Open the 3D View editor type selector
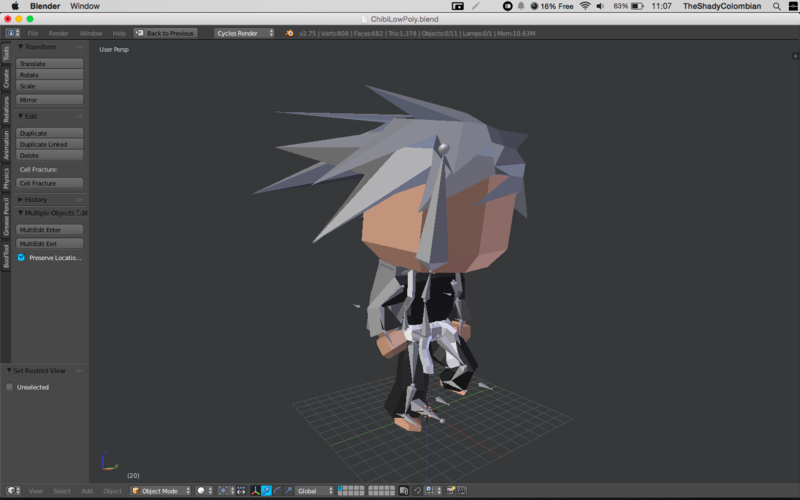 pos(13,490)
